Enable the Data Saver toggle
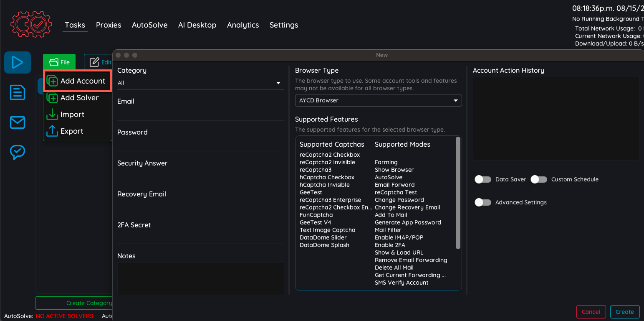The height and width of the screenshot is (321, 644). (x=483, y=179)
